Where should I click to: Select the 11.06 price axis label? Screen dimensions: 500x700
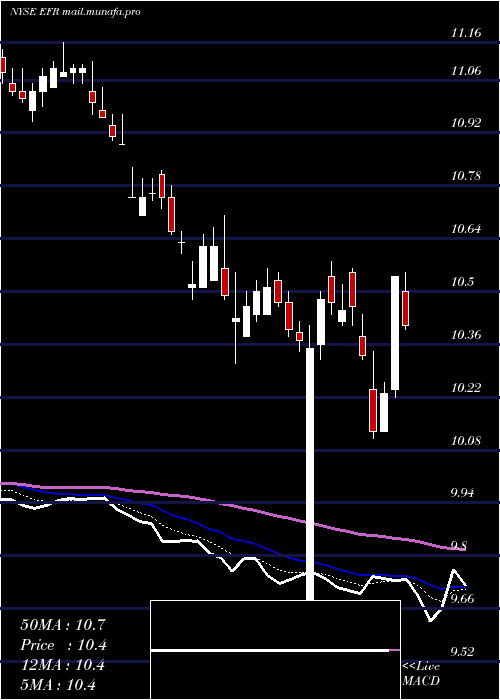[x=466, y=71]
